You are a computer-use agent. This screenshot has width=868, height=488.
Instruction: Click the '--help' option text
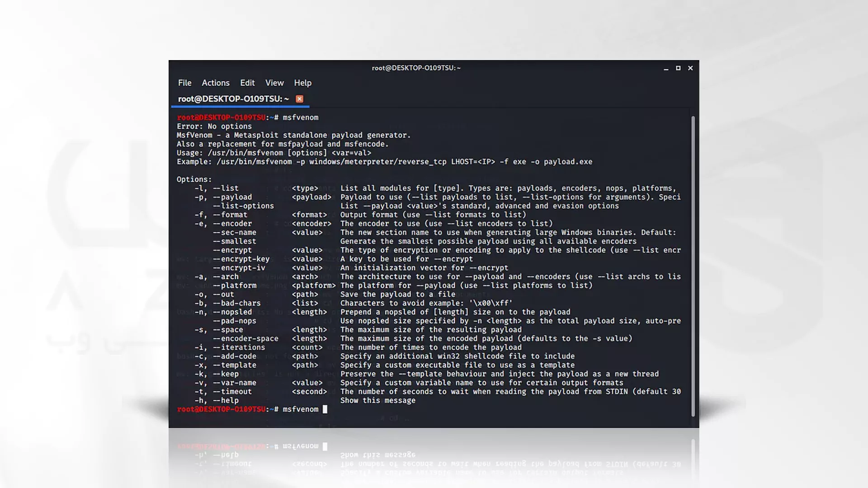pyautogui.click(x=226, y=400)
